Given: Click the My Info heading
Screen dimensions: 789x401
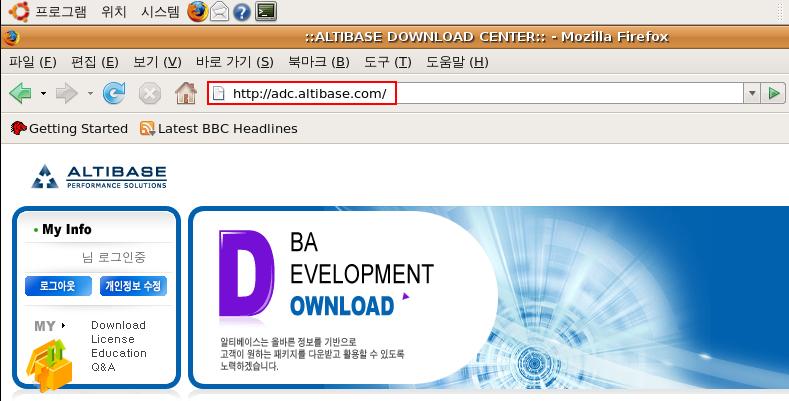Looking at the screenshot, I should [67, 229].
